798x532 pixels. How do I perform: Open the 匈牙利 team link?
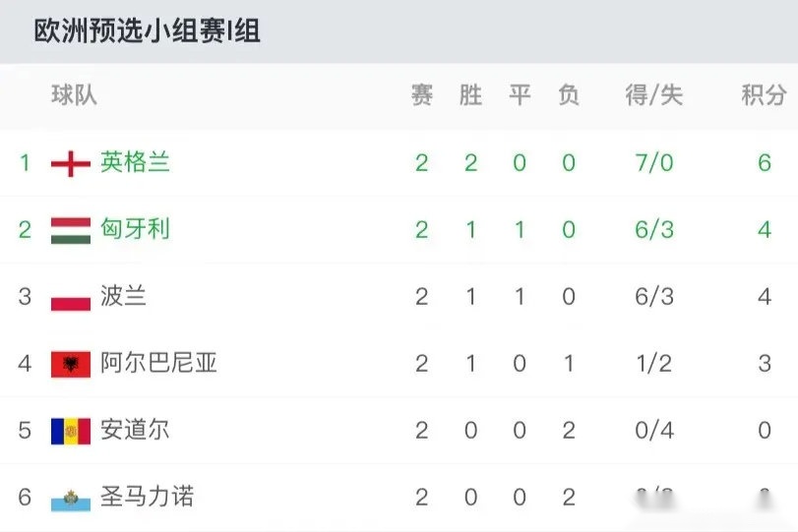[x=136, y=229]
